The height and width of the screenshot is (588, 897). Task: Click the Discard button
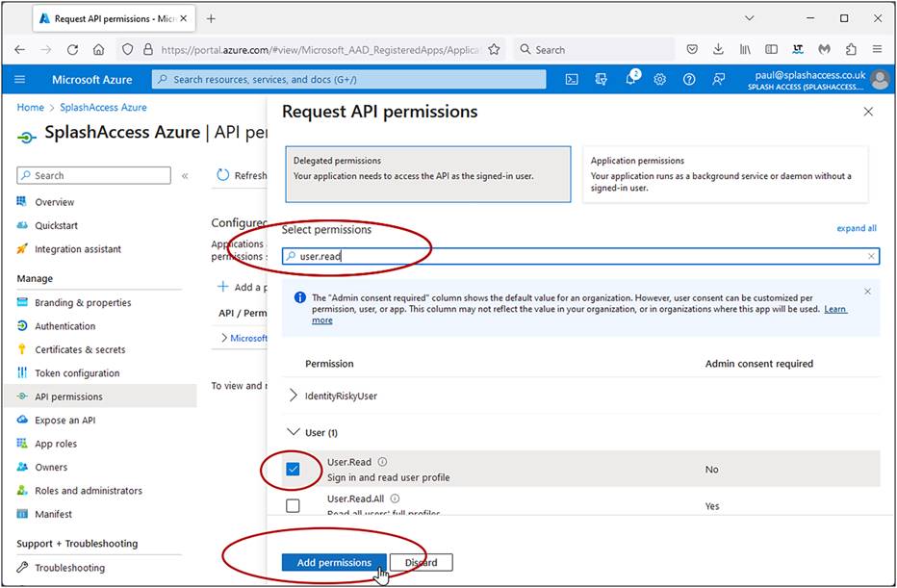click(421, 562)
